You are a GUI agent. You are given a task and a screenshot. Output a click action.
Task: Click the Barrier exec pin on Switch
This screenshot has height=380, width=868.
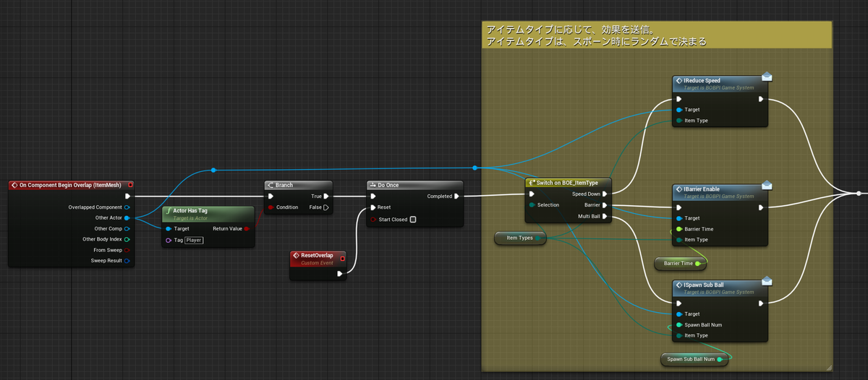605,205
